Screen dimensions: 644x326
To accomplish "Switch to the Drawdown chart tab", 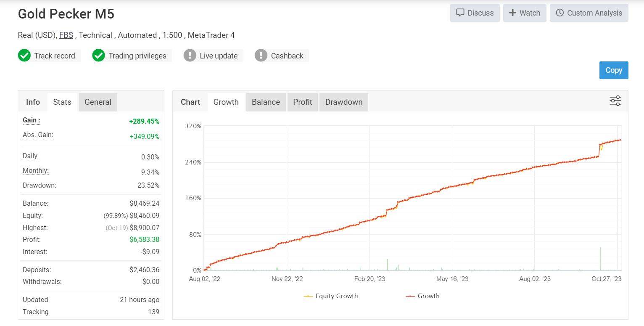I will tap(343, 102).
